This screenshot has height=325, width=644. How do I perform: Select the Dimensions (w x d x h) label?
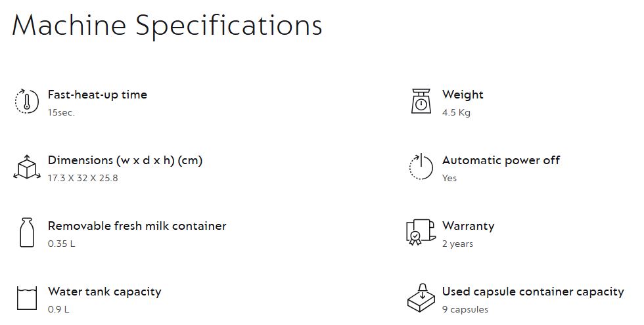125,160
